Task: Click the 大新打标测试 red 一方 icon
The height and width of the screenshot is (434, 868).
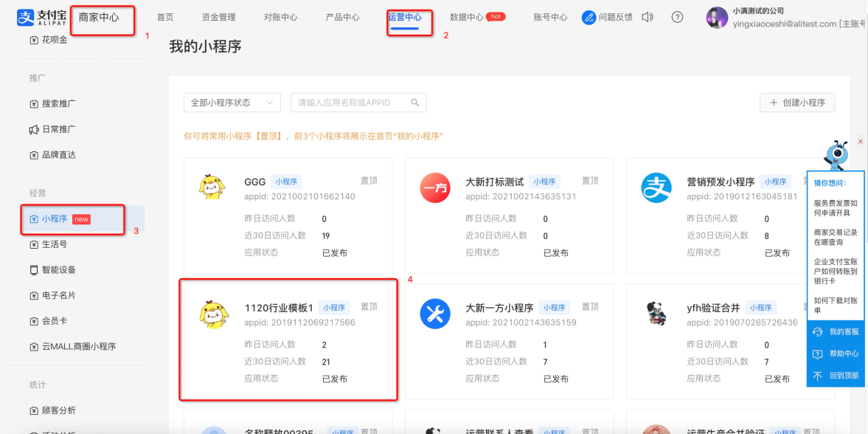Action: (434, 187)
